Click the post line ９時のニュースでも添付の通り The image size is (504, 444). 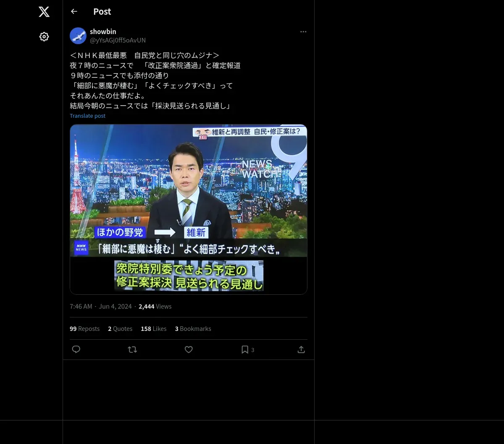[119, 76]
